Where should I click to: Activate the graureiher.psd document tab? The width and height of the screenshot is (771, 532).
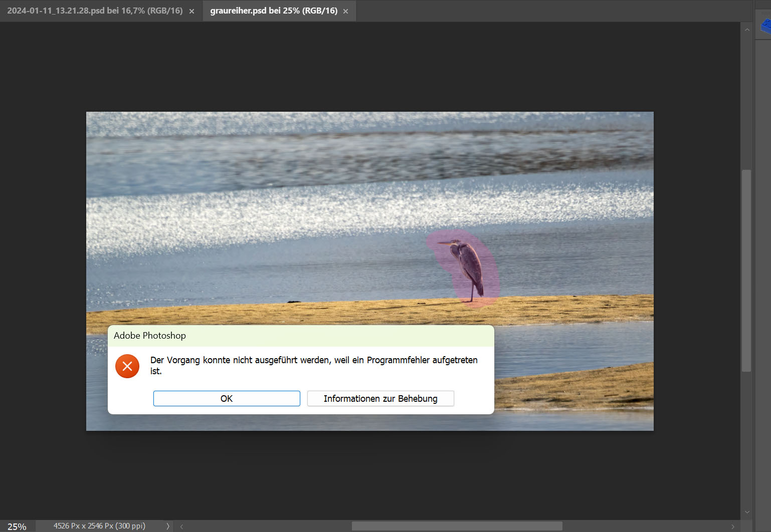273,11
